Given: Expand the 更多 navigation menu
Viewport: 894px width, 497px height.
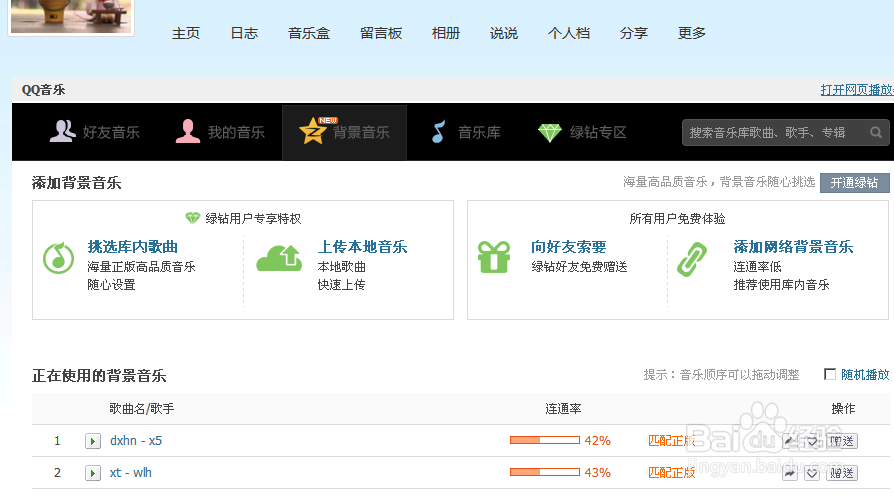Looking at the screenshot, I should point(692,34).
